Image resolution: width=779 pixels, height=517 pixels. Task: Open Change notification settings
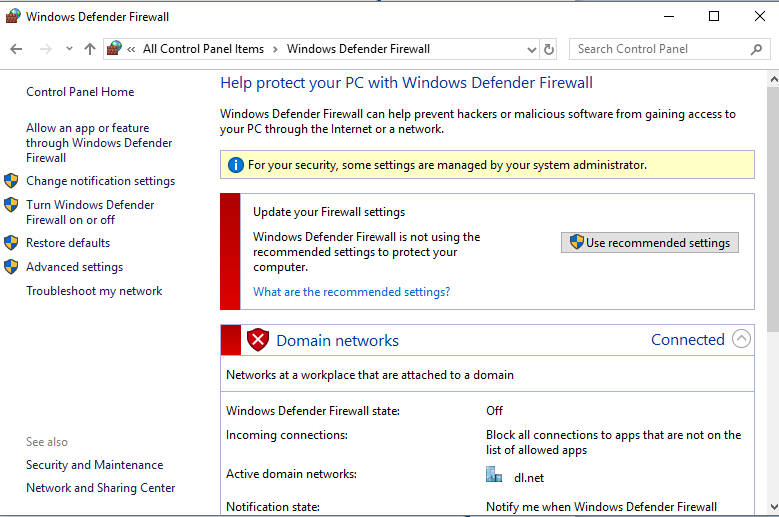(x=100, y=181)
